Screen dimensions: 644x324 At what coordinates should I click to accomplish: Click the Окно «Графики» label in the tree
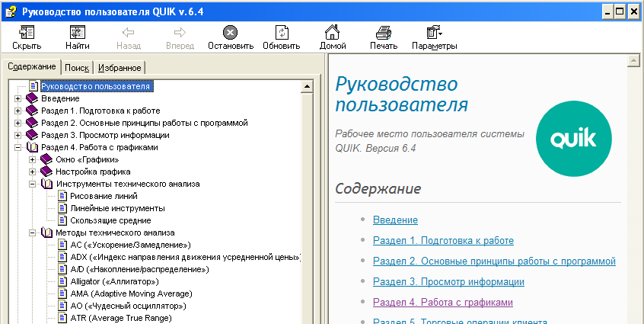(88, 159)
